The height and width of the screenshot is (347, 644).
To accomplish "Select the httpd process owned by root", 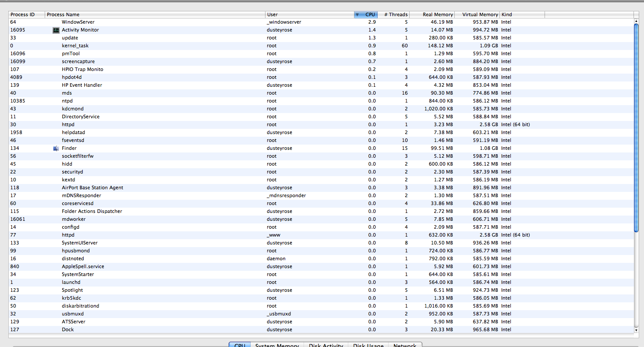I will 321,124.
